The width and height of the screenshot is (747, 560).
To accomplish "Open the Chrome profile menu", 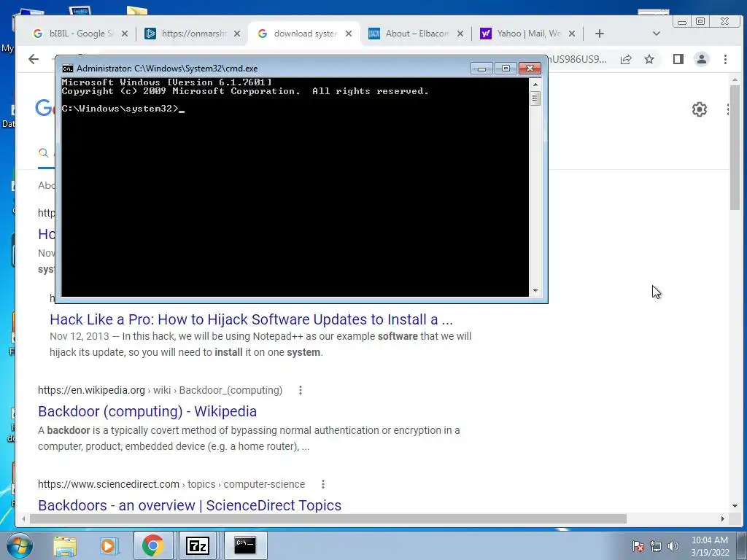I will click(x=702, y=59).
